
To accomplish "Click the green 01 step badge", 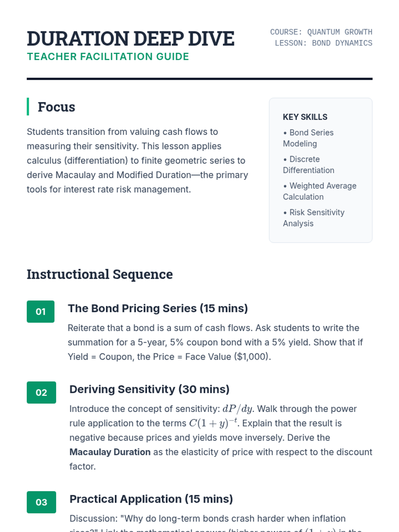I will point(41,312).
